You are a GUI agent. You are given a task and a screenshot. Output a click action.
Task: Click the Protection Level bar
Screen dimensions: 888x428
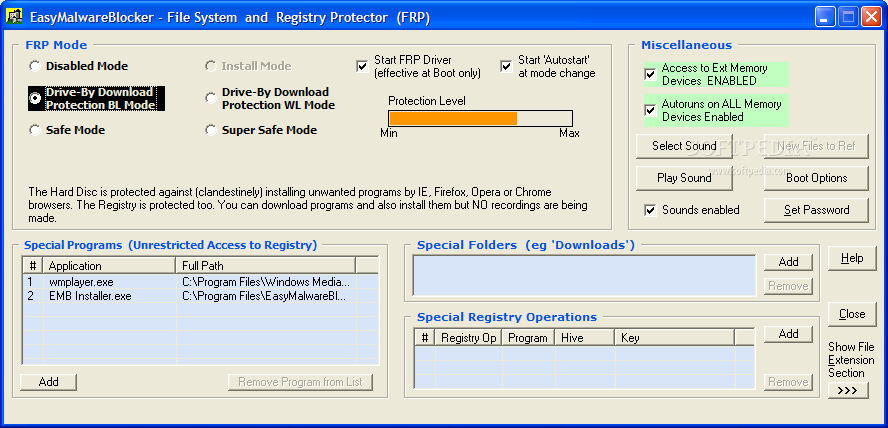click(x=480, y=118)
